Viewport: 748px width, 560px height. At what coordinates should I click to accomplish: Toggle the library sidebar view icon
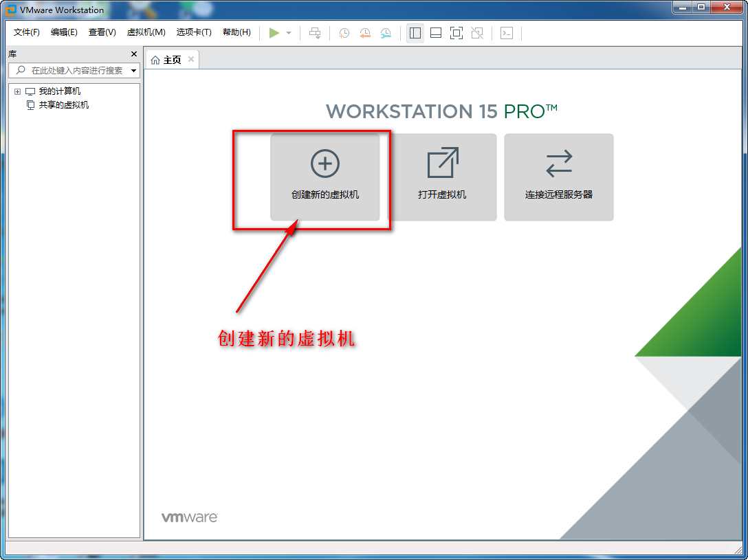coord(415,33)
